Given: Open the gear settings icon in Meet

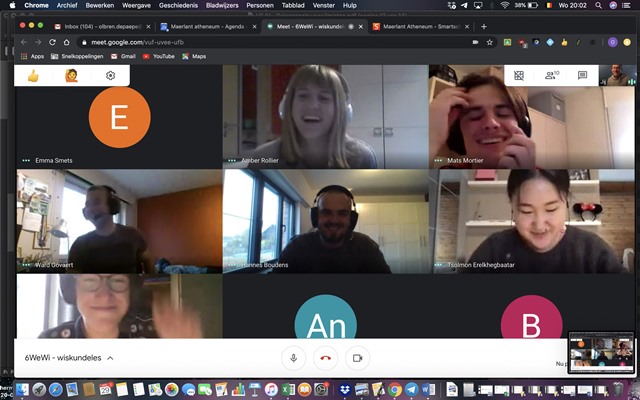Looking at the screenshot, I should click(x=110, y=76).
